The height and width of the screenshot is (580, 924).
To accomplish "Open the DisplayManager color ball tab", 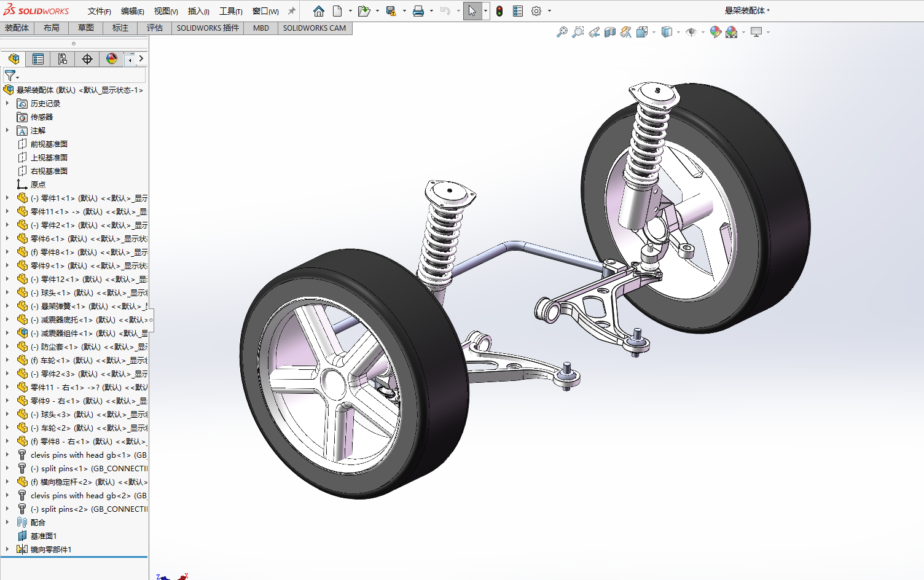I will click(x=111, y=59).
